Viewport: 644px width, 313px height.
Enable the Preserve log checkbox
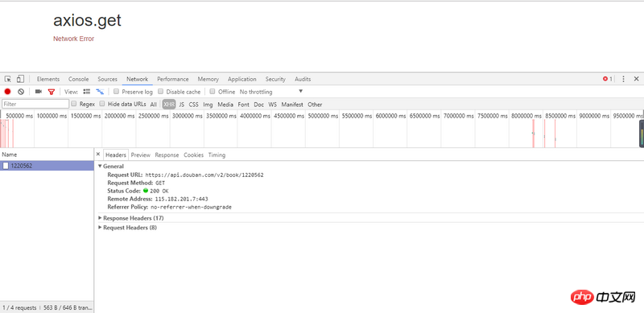pos(117,92)
